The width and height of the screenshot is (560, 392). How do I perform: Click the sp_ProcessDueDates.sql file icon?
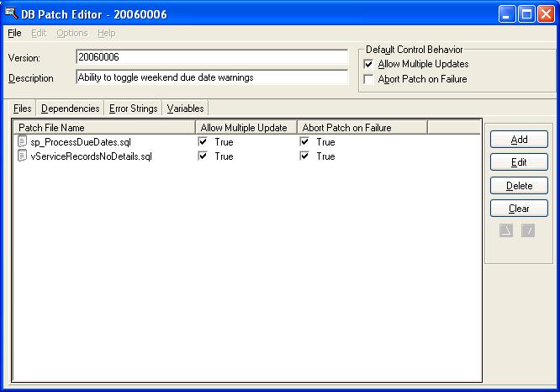click(23, 142)
